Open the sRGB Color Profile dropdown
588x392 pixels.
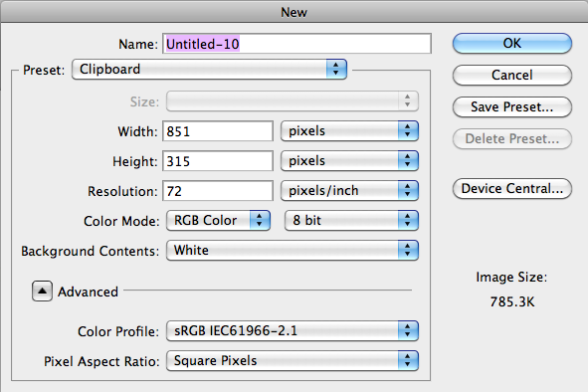293,331
